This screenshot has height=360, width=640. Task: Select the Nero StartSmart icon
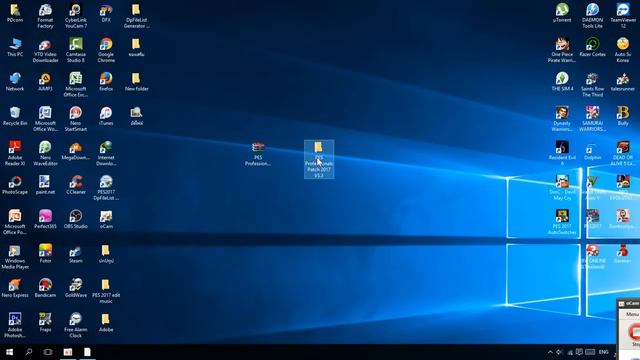76,119
